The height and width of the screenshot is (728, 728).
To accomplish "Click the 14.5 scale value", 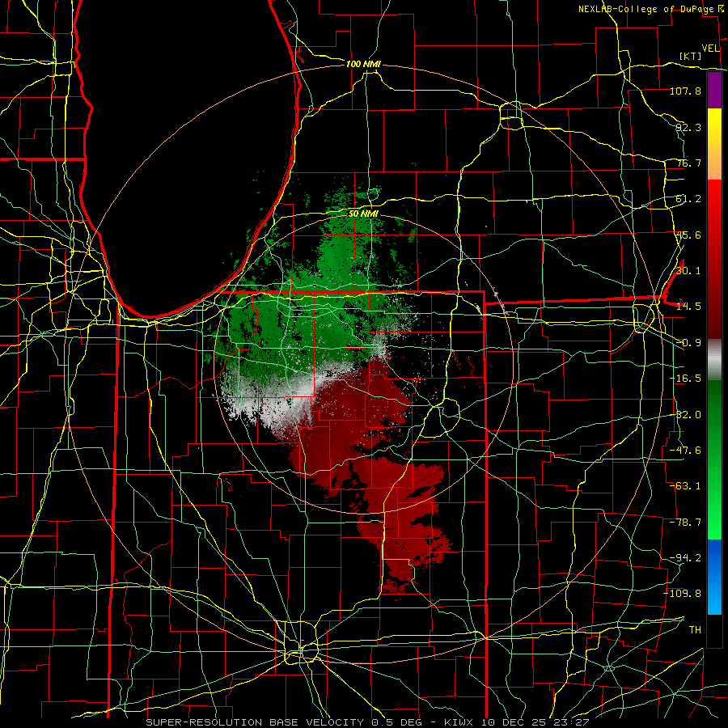I will pos(688,307).
